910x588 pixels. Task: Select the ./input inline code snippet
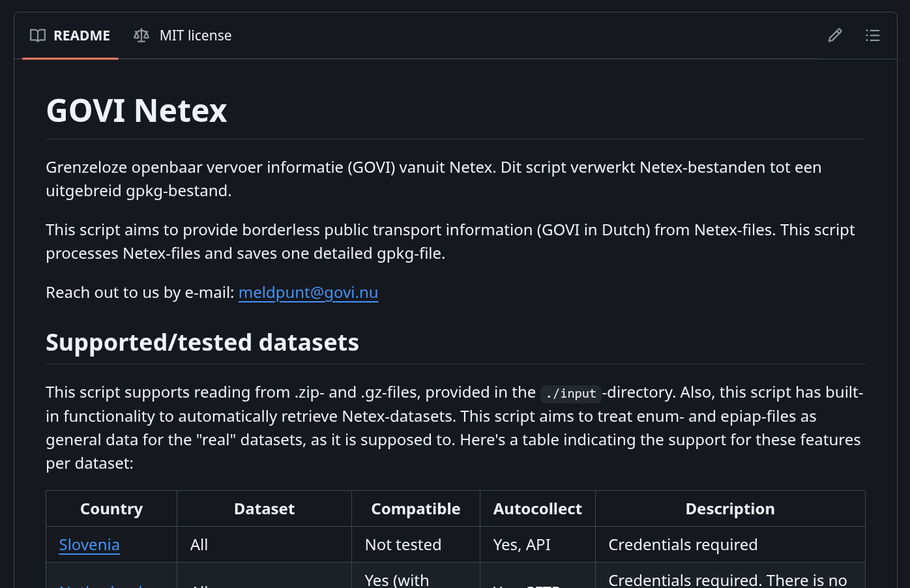tap(570, 394)
